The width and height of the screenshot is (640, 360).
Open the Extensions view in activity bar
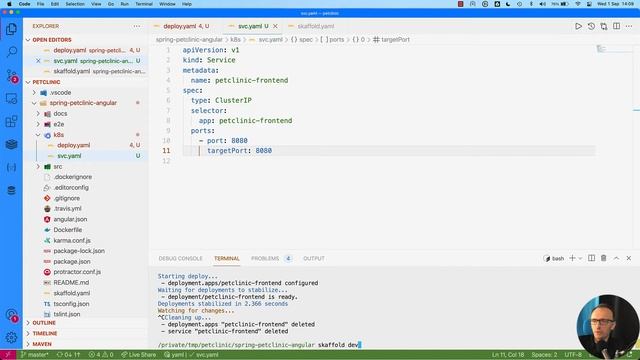coord(11,121)
